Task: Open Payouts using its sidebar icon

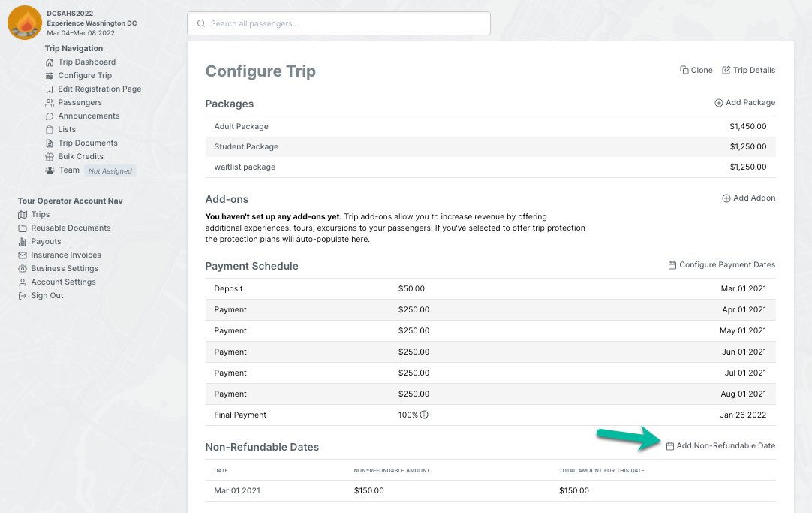Action: point(23,241)
